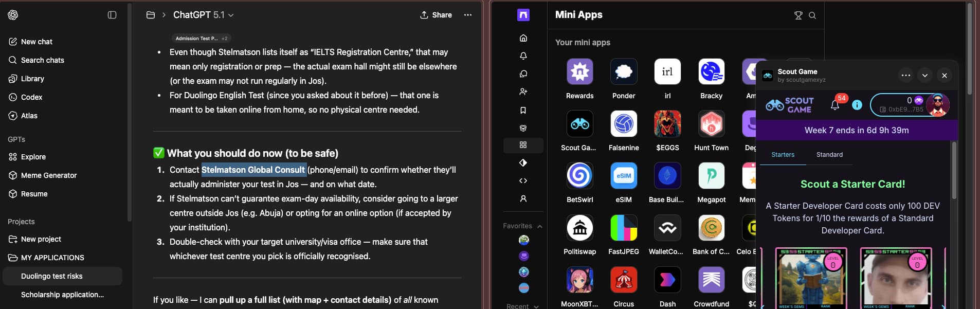Screen dimensions: 980x309
Task: Click the search icon in Mini Apps header
Action: tap(812, 15)
